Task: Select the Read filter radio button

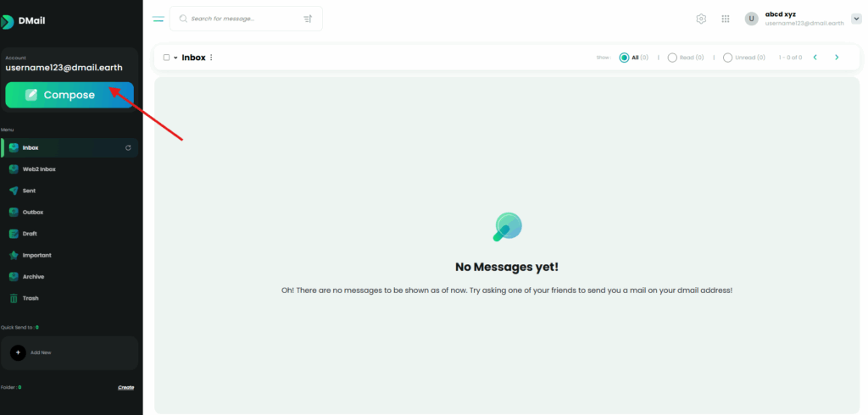Action: pyautogui.click(x=672, y=58)
